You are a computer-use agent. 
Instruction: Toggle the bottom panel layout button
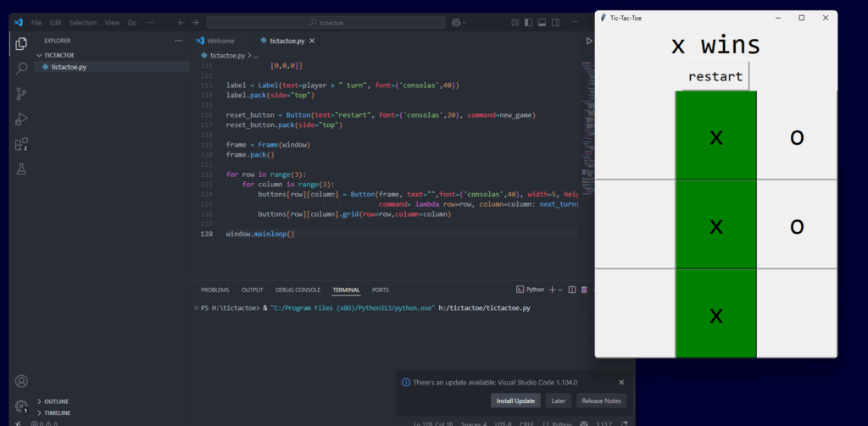pos(542,22)
